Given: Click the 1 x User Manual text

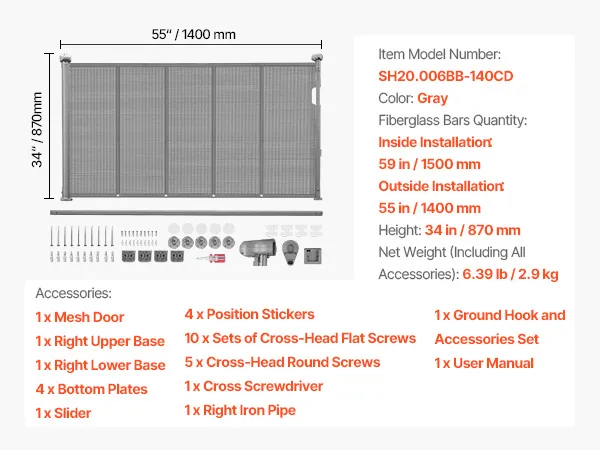Looking at the screenshot, I should tap(484, 363).
